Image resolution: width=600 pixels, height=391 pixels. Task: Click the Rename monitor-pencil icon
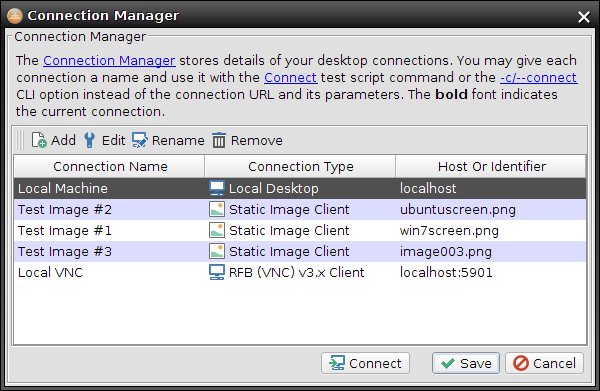tap(139, 140)
